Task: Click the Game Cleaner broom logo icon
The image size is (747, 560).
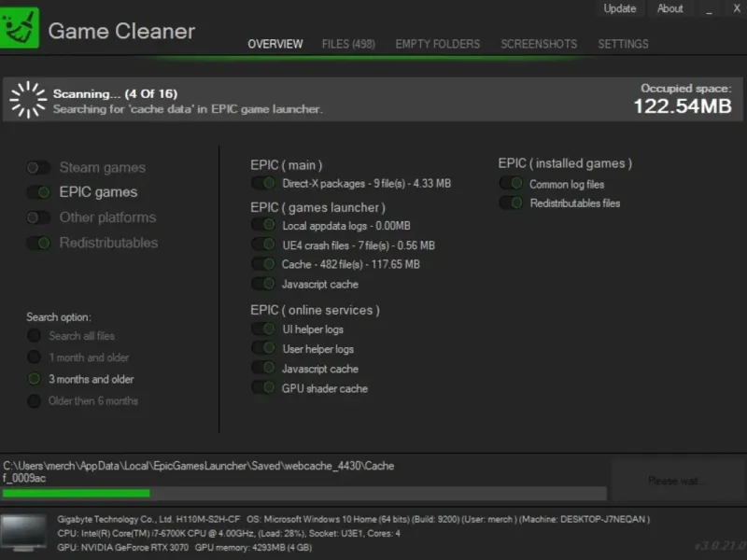Action: point(19,28)
